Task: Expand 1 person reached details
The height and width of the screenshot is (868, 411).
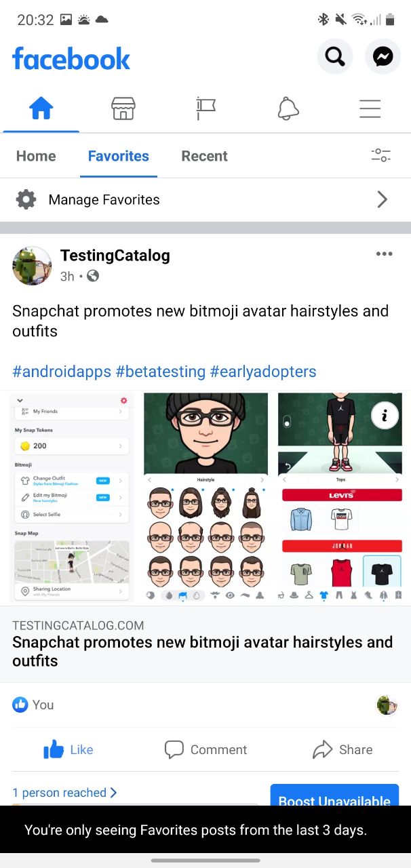Action: pos(64,793)
